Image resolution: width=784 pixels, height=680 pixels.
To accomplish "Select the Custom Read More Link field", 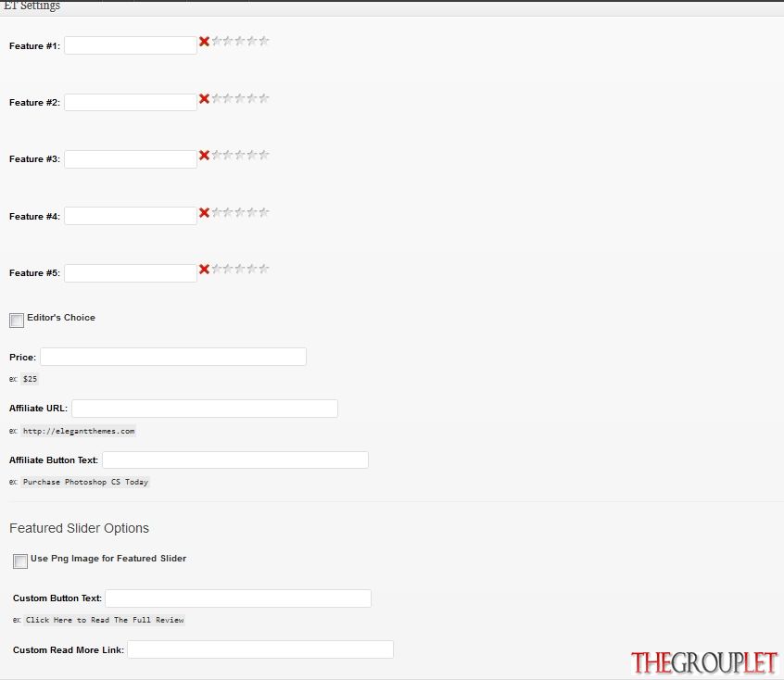I will [x=260, y=650].
